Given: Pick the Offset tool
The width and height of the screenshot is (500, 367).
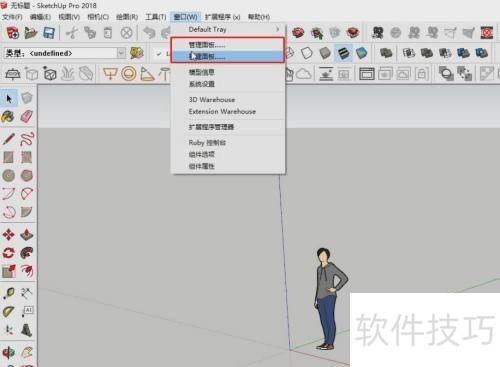Looking at the screenshot, I should click(x=27, y=271).
